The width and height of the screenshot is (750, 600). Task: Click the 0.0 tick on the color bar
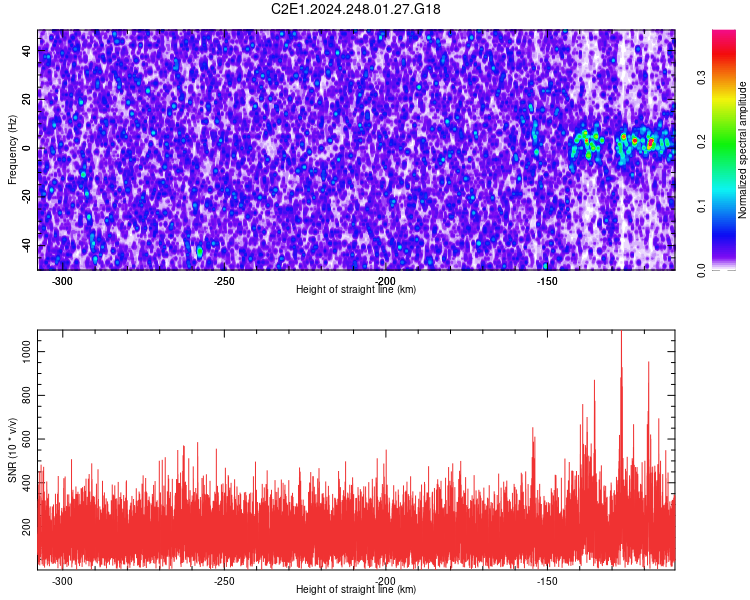click(701, 270)
